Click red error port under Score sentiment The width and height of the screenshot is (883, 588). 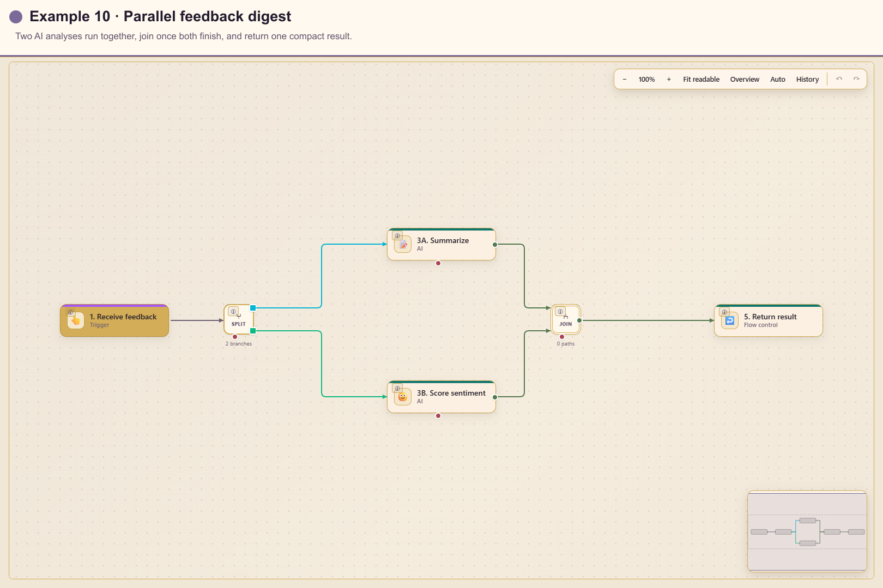coord(438,416)
